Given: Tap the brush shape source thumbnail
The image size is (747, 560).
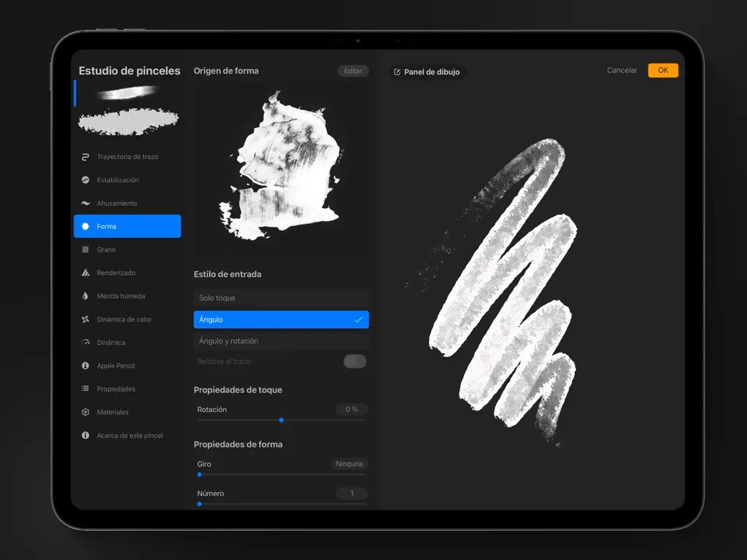Looking at the screenshot, I should click(x=281, y=167).
